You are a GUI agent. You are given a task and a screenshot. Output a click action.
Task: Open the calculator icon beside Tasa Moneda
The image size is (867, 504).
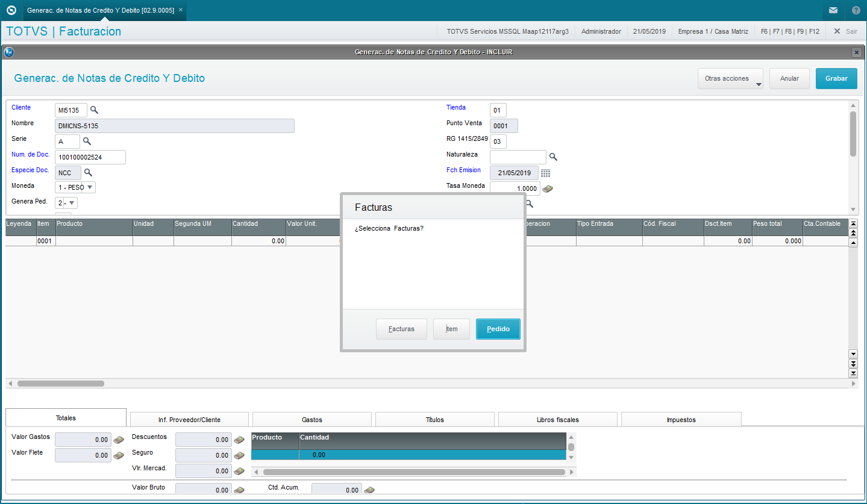point(548,188)
